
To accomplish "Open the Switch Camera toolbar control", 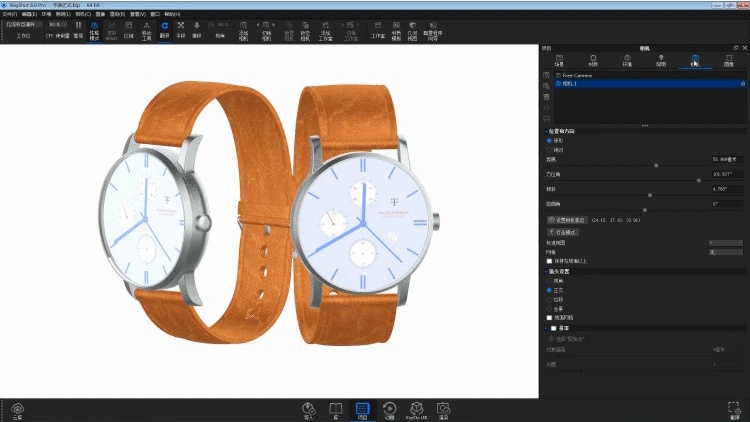I will [266, 30].
